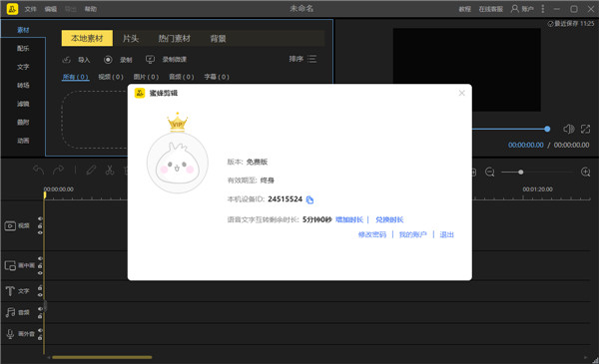Open the 账户 account user icon
The width and height of the screenshot is (599, 364).
point(515,8)
